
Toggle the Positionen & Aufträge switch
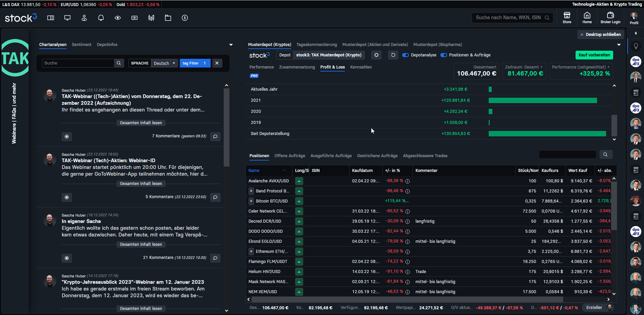point(444,55)
